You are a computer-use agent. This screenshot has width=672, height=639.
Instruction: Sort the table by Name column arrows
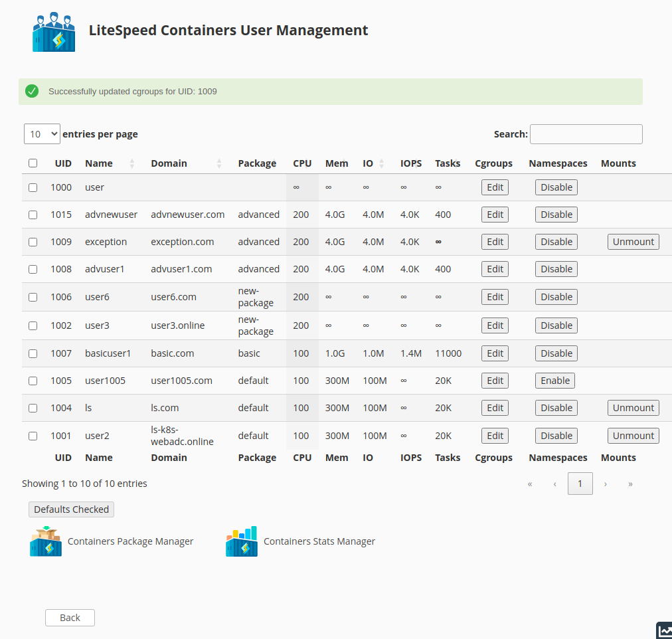(x=132, y=163)
